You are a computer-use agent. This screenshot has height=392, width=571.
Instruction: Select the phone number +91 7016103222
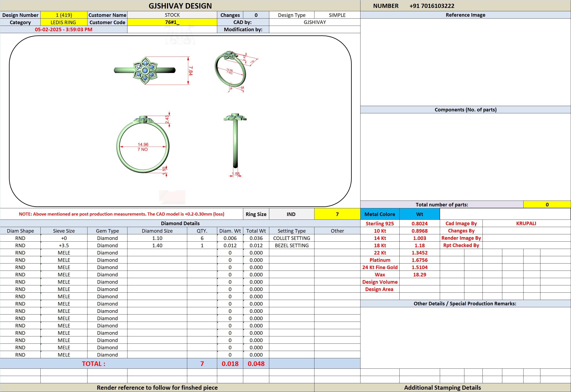point(432,6)
